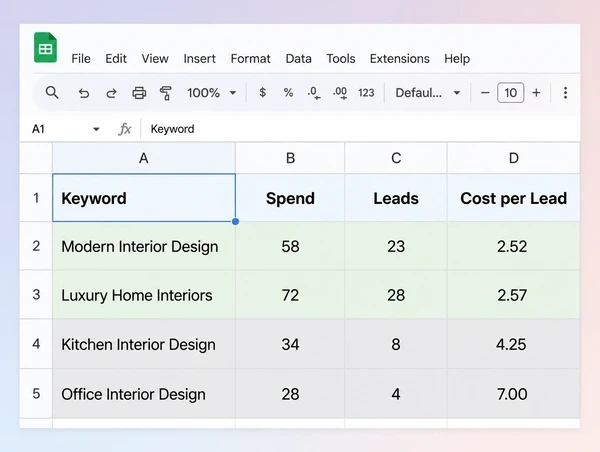The height and width of the screenshot is (452, 600).
Task: Select the paint format roller tool
Action: [x=166, y=93]
